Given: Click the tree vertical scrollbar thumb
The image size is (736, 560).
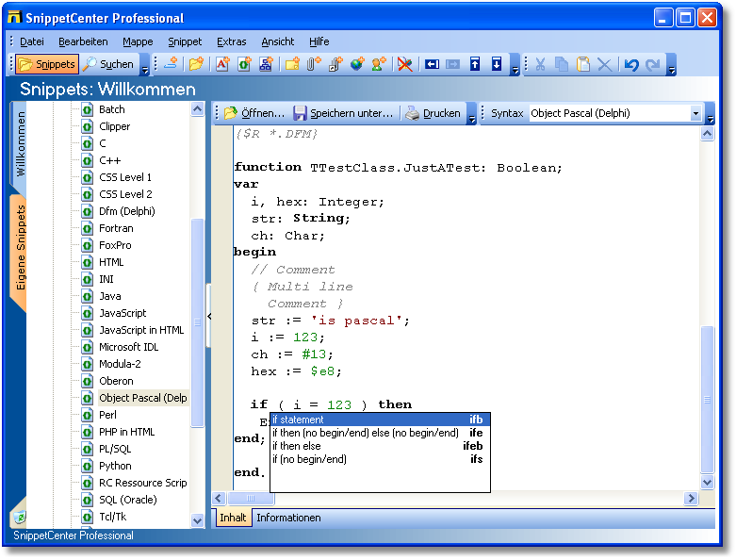Looking at the screenshot, I should tap(198, 323).
